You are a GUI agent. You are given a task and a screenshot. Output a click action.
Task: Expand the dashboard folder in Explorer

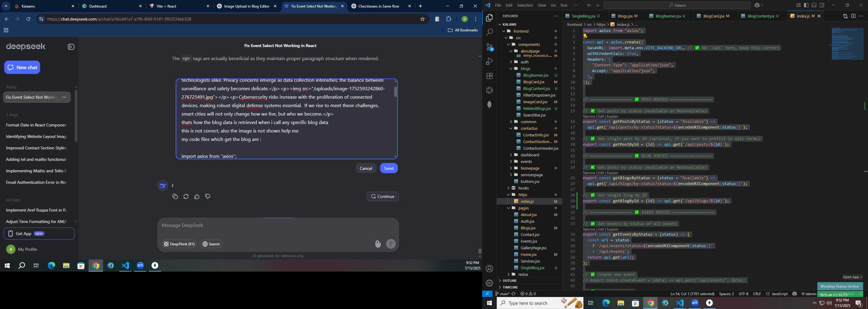pyautogui.click(x=530, y=155)
